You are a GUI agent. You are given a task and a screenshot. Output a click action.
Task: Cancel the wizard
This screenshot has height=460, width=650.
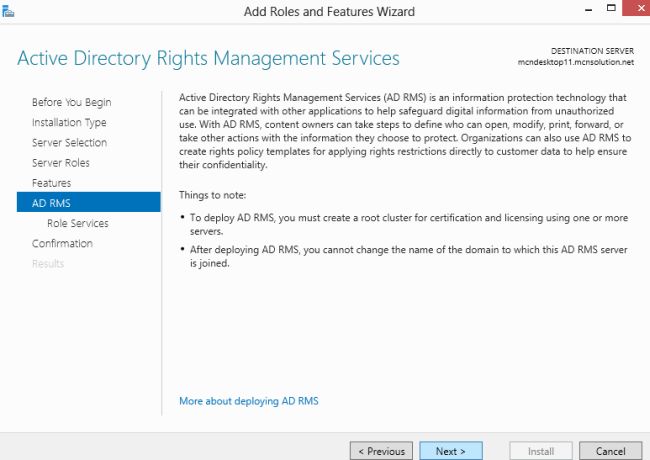point(611,451)
